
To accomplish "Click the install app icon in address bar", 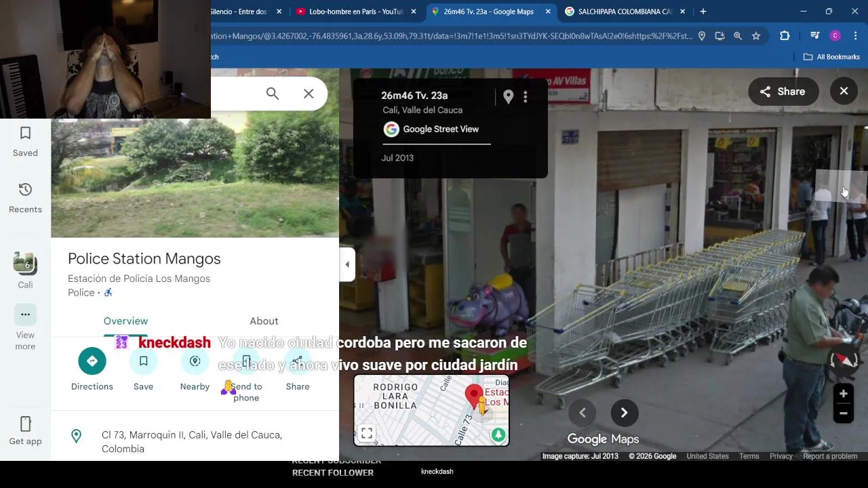I will pos(720,36).
